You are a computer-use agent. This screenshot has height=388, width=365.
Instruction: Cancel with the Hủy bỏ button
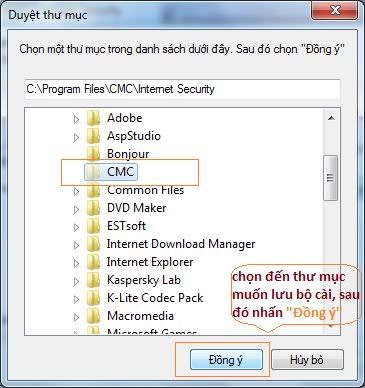(307, 360)
